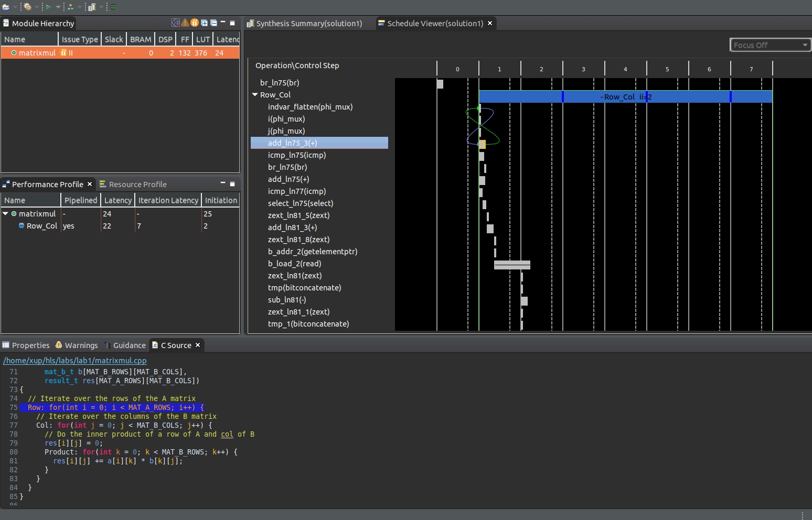Collapse the matrixmul row in Performance Profile

(x=5, y=214)
